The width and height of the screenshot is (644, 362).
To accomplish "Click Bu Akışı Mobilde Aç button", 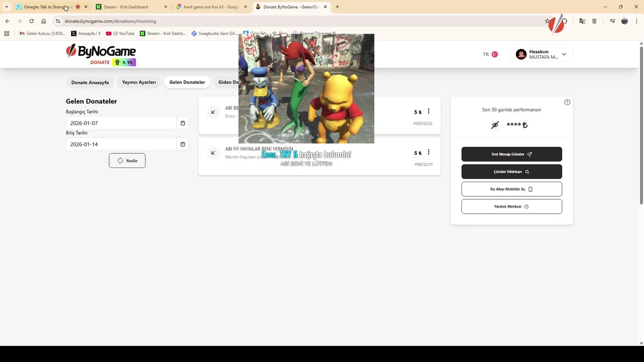I will pos(512,189).
